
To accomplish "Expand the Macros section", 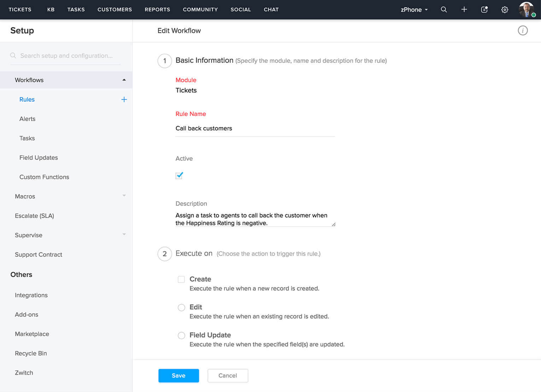I will (124, 196).
